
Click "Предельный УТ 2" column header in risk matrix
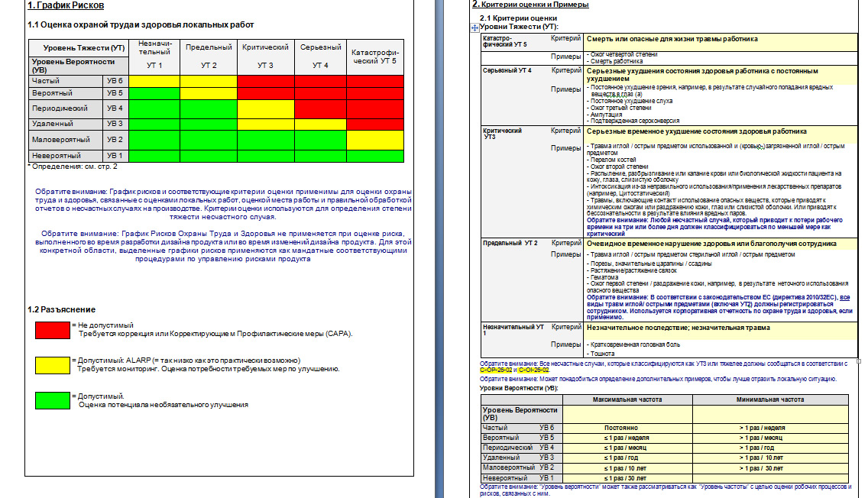(x=209, y=57)
